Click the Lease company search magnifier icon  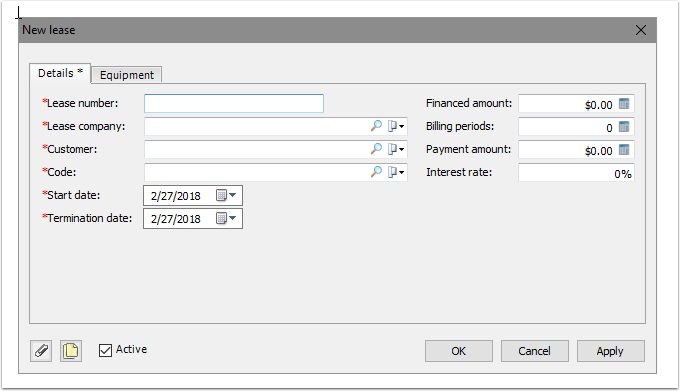376,126
